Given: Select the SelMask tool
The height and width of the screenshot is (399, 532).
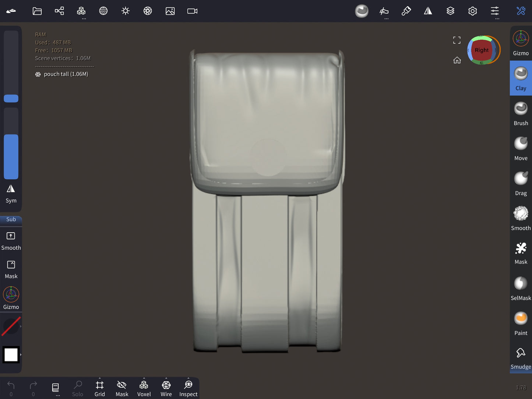Looking at the screenshot, I should 521,289.
